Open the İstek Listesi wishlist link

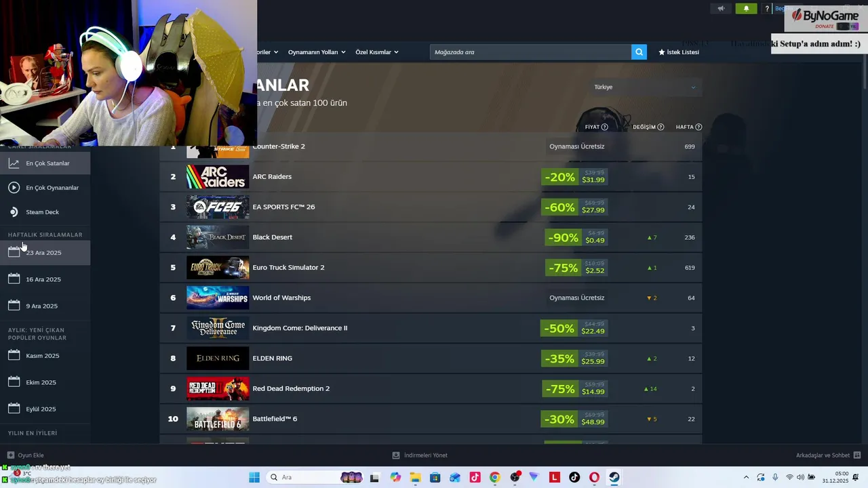(x=679, y=52)
